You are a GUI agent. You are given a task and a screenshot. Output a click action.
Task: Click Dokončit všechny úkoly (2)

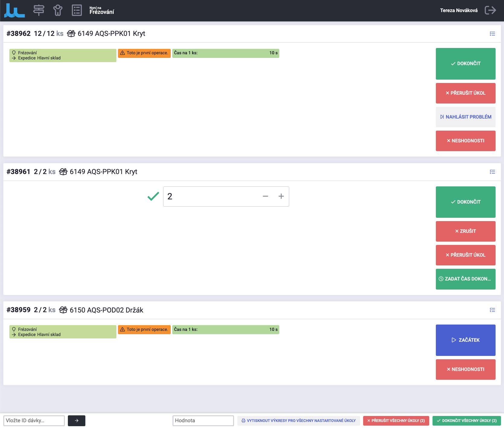pyautogui.click(x=466, y=421)
